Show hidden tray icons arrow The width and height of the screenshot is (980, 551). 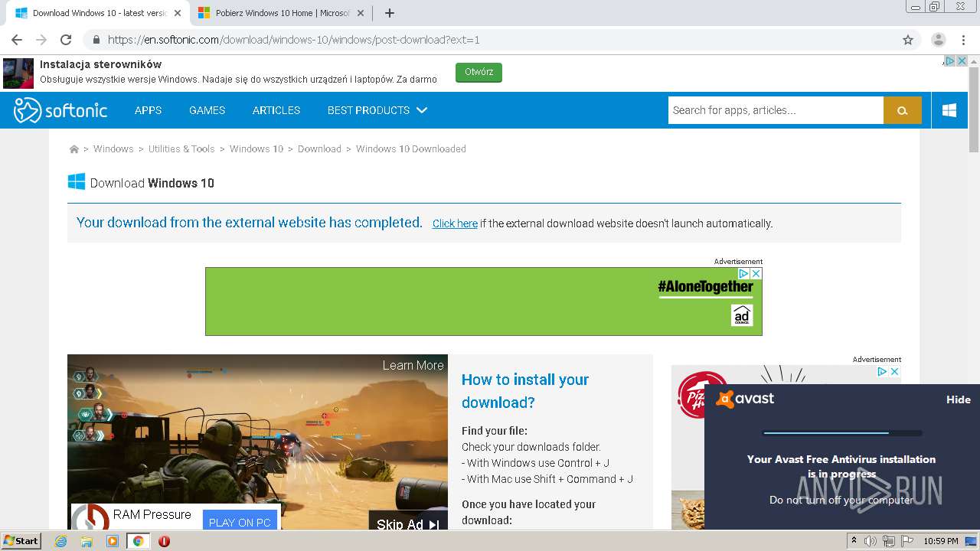[854, 540]
